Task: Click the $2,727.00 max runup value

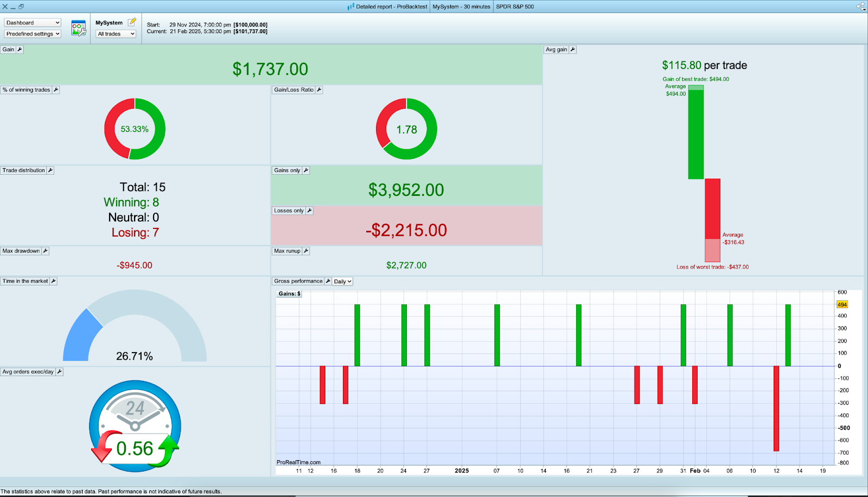Action: pos(406,265)
